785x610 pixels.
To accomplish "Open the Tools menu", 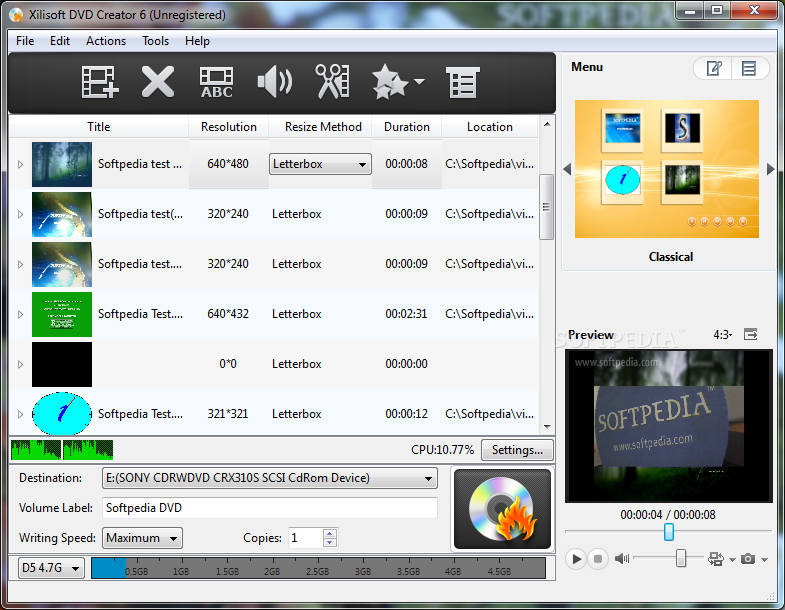I will [155, 41].
